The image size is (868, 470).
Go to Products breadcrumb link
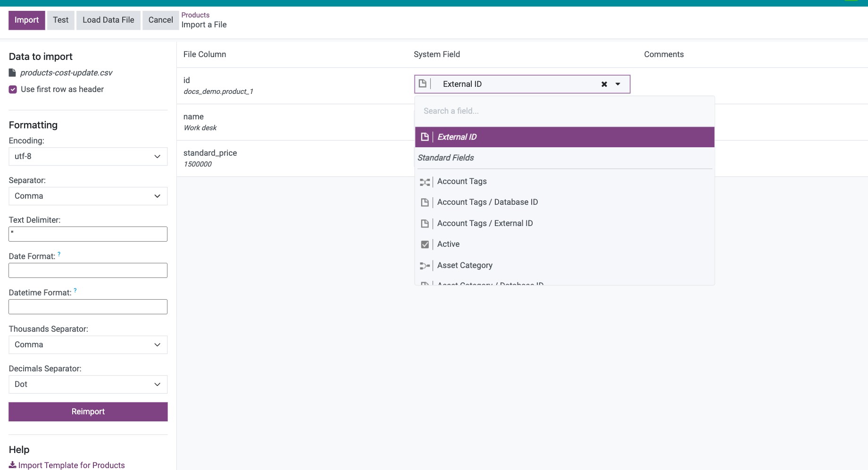pos(195,15)
